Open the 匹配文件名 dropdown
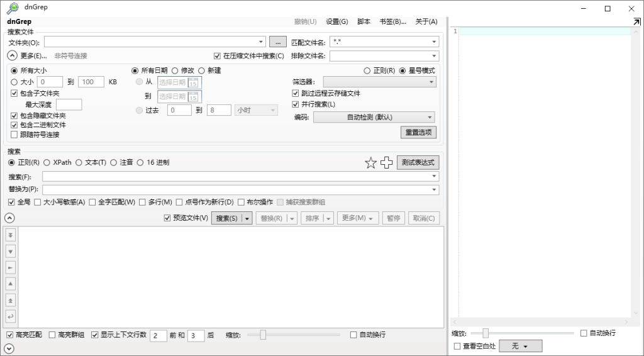This screenshot has height=356, width=644. (x=434, y=42)
